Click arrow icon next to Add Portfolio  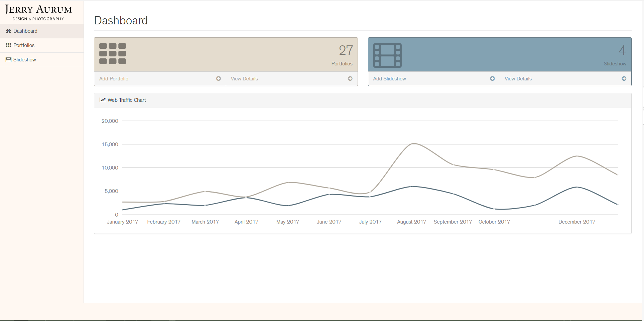click(x=219, y=79)
